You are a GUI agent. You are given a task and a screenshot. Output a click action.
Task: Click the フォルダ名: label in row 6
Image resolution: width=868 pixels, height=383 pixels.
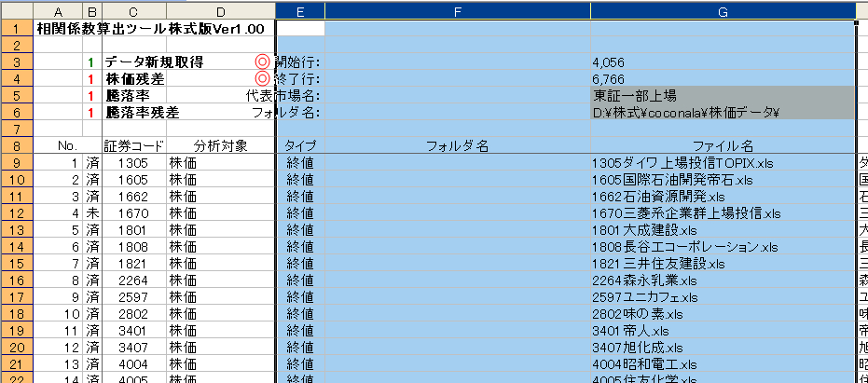(x=286, y=113)
